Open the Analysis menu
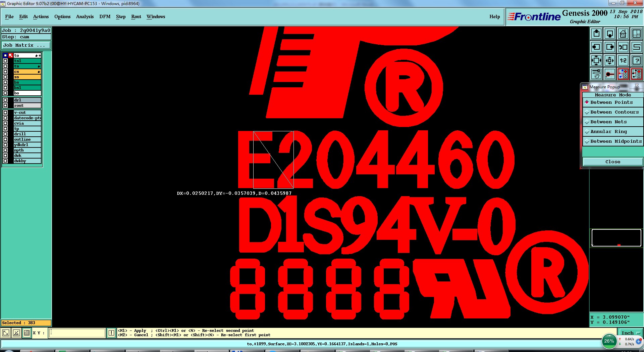Image resolution: width=644 pixels, height=352 pixels. click(x=85, y=16)
